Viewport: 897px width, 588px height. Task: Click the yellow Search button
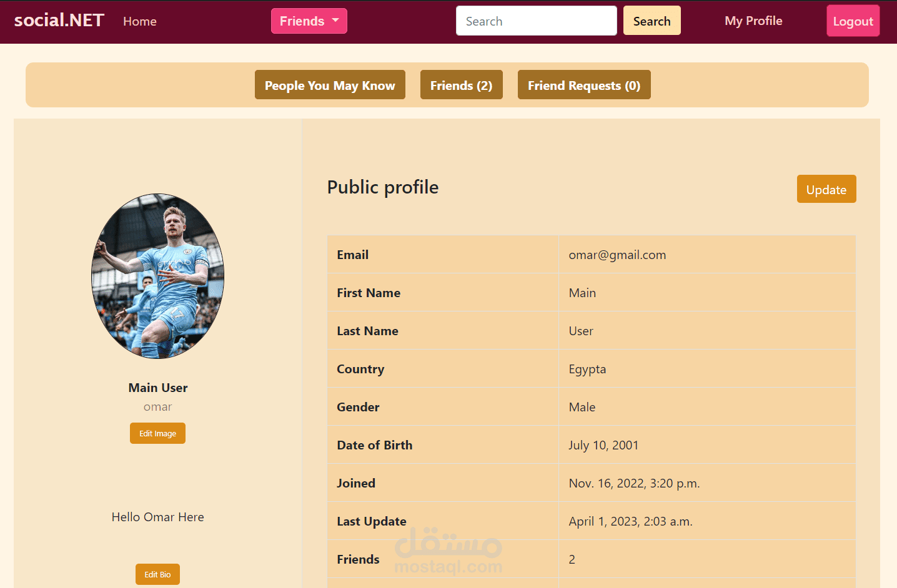click(652, 21)
